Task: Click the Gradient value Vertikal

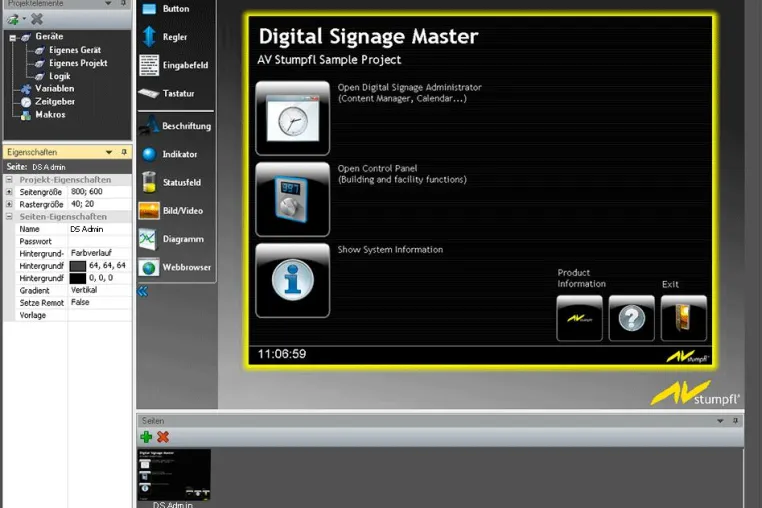Action: click(100, 290)
